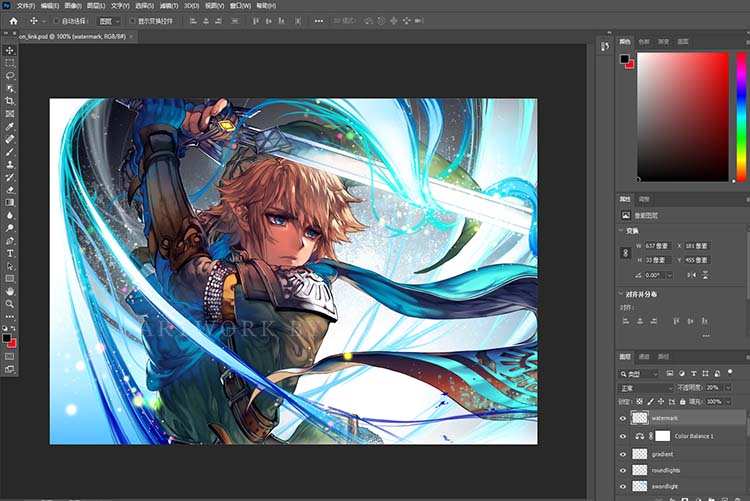Select the Move tool

click(x=10, y=50)
